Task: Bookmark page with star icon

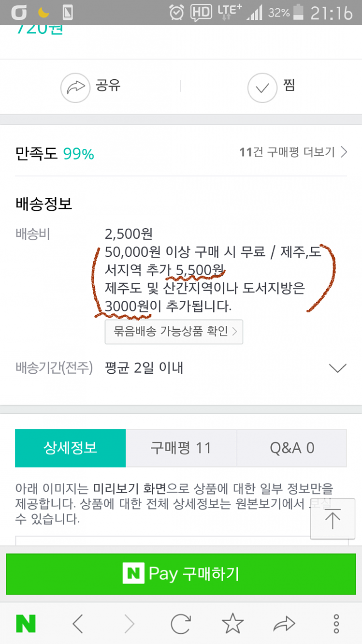Action: point(232,624)
